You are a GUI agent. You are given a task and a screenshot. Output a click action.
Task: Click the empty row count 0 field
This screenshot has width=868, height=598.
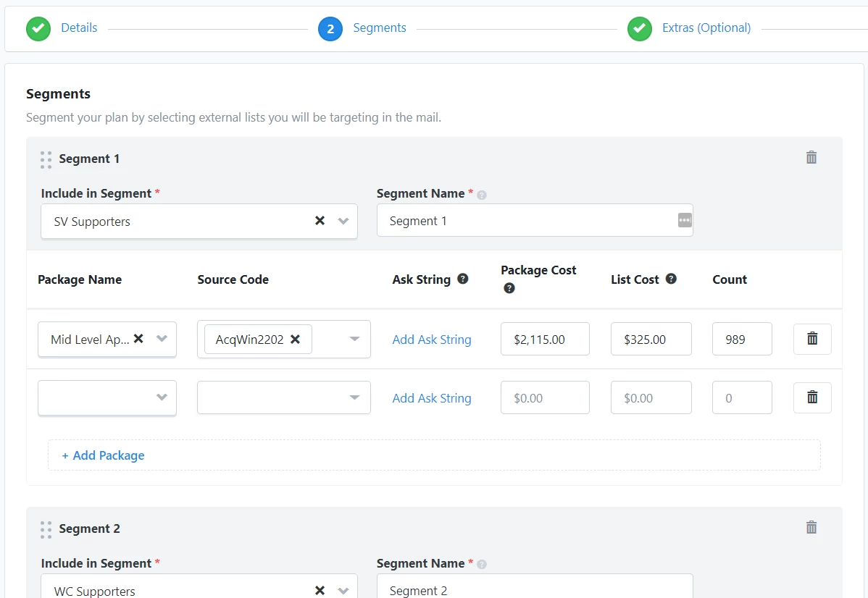[x=742, y=397]
